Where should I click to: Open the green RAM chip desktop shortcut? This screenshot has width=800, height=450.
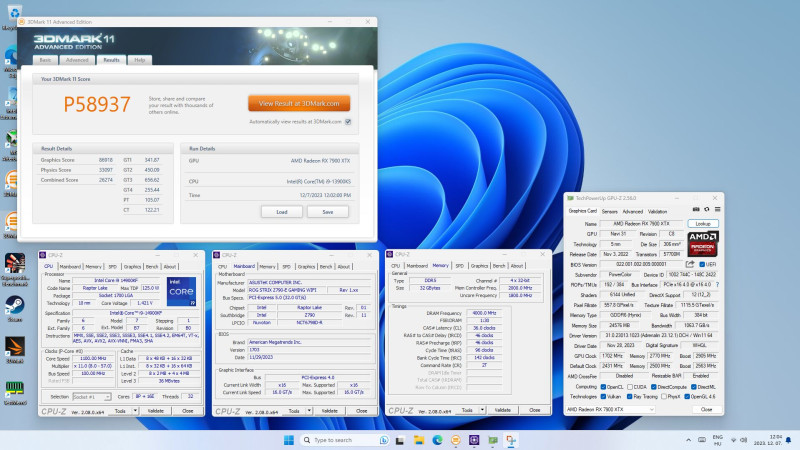[x=15, y=388]
